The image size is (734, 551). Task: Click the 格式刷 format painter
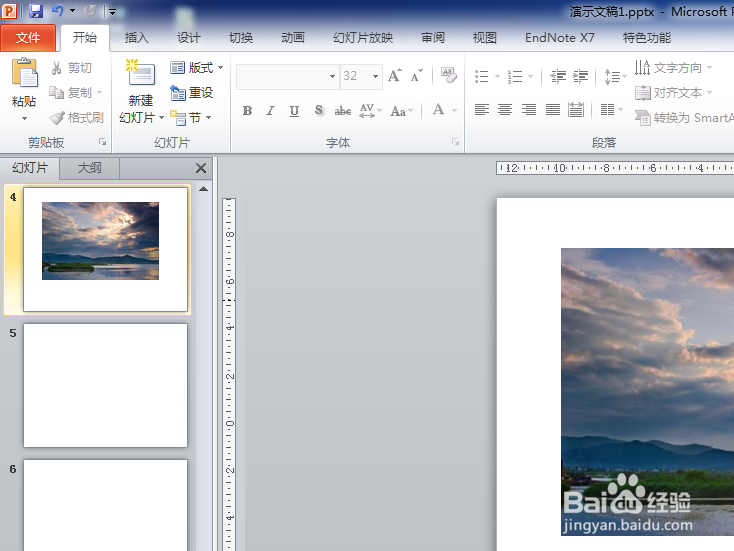coord(76,118)
